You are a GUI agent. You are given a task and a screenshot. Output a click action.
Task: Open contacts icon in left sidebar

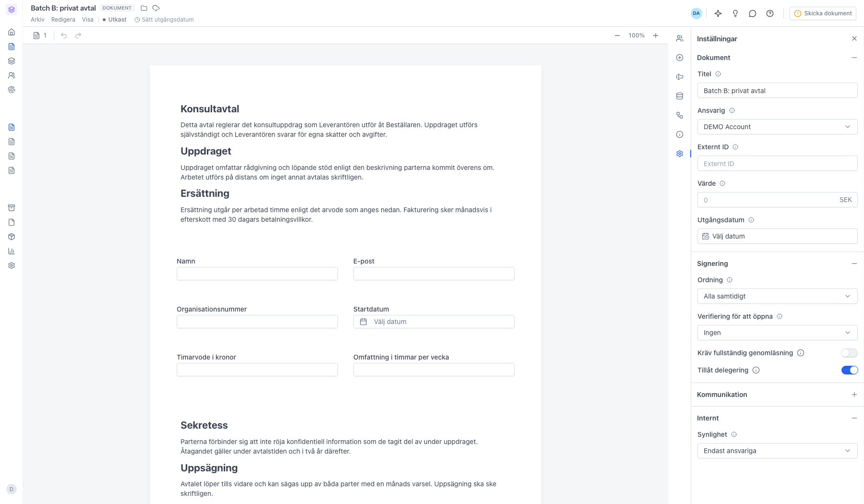[x=12, y=75]
